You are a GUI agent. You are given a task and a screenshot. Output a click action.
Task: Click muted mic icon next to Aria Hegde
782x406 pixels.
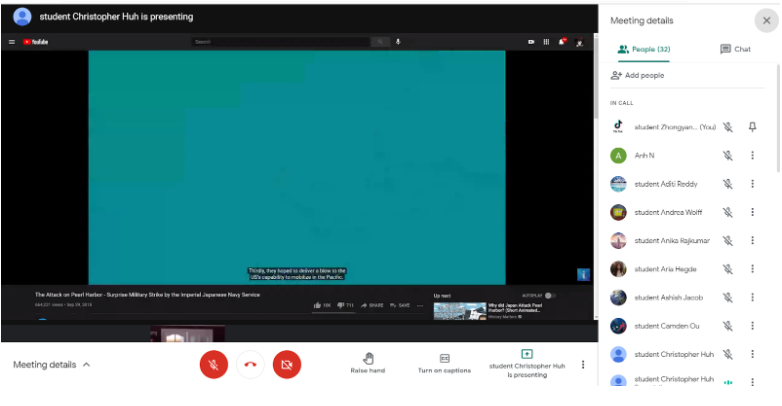tap(728, 269)
